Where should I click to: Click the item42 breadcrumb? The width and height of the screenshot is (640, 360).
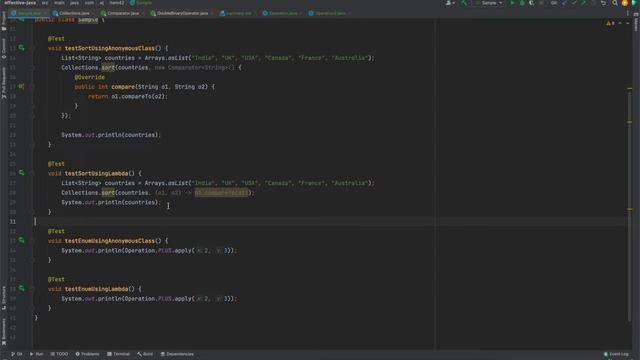117,3
